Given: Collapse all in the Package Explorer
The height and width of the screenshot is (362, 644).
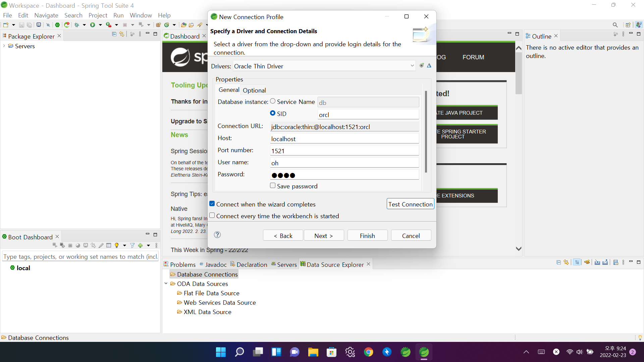Looking at the screenshot, I should (x=114, y=34).
